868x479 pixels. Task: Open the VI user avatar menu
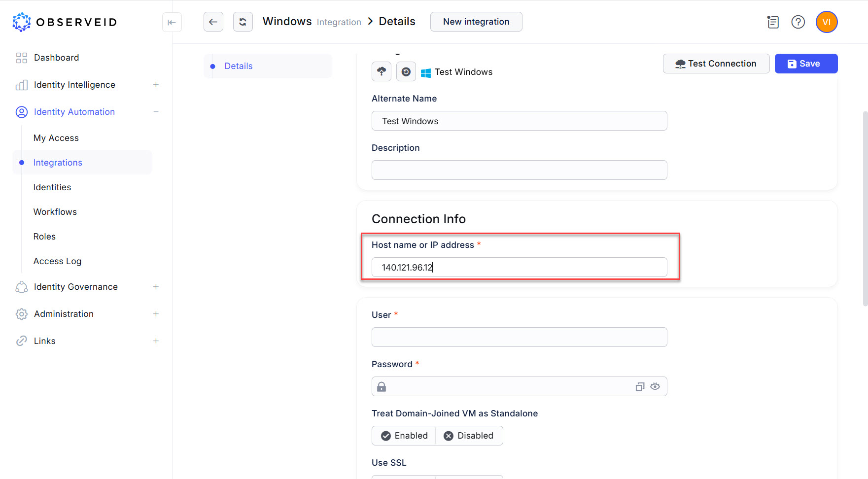click(x=827, y=22)
